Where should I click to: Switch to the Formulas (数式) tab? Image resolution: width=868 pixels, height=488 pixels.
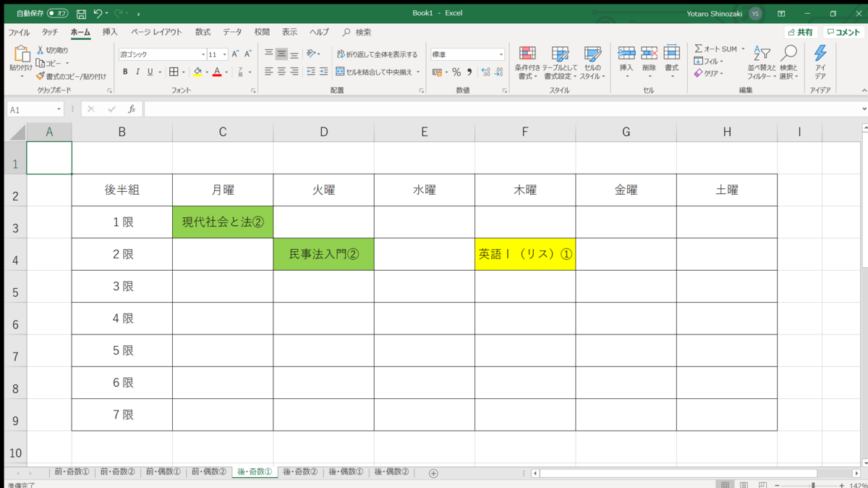203,32
